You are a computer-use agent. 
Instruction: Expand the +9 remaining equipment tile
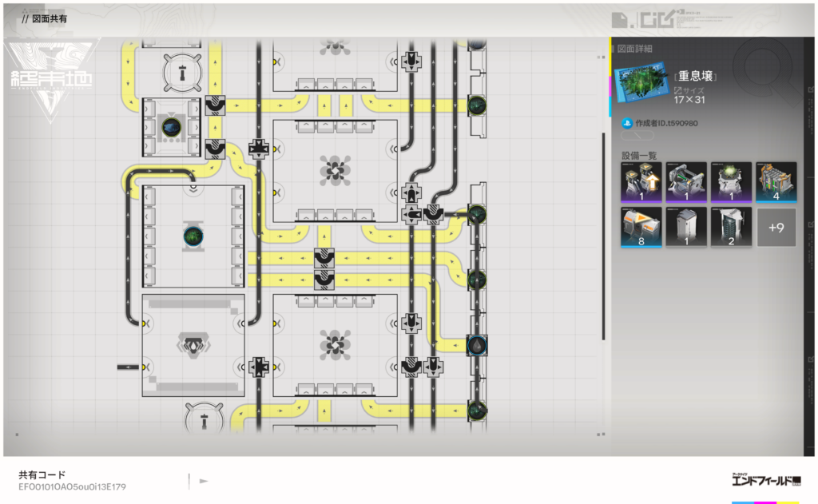point(776,227)
